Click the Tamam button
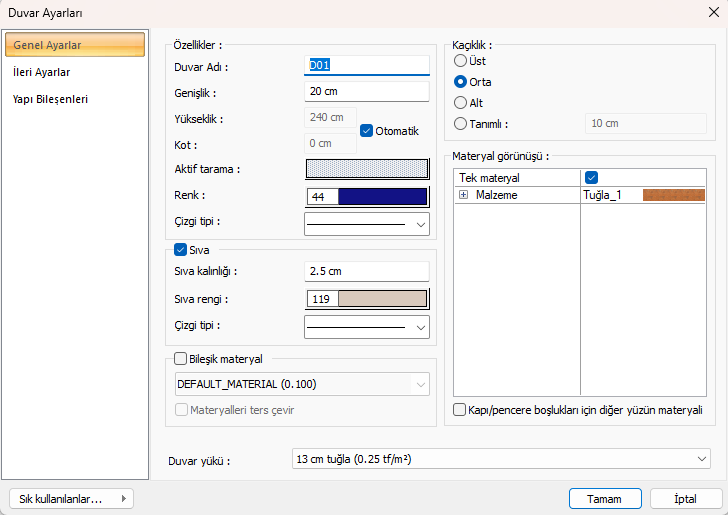The image size is (728, 515). [604, 498]
